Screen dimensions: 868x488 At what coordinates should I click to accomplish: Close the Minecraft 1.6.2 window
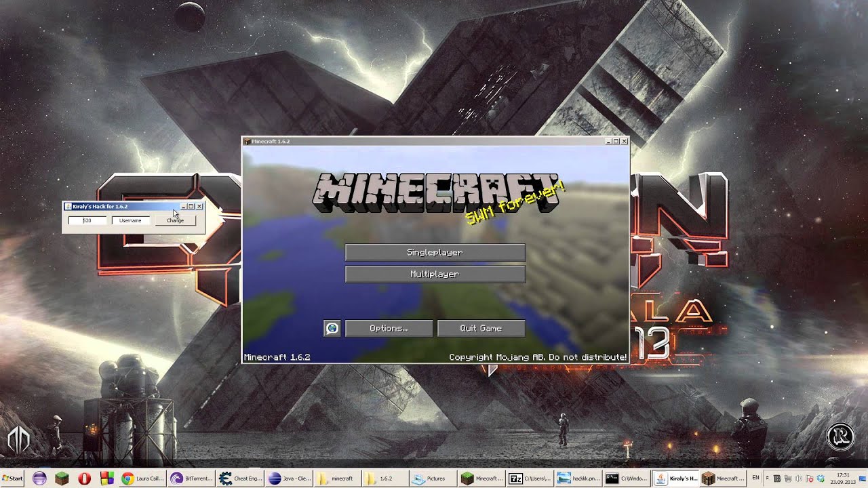point(625,142)
